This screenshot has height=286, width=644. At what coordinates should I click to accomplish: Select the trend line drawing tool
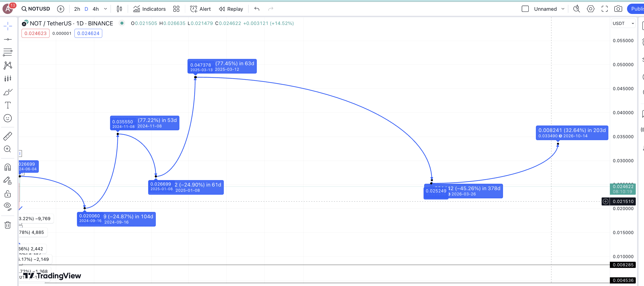coord(8,39)
